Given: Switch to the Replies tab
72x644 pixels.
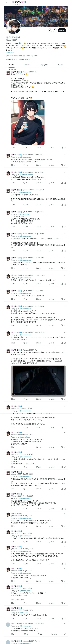Looking at the screenshot, I should pos(27,65).
